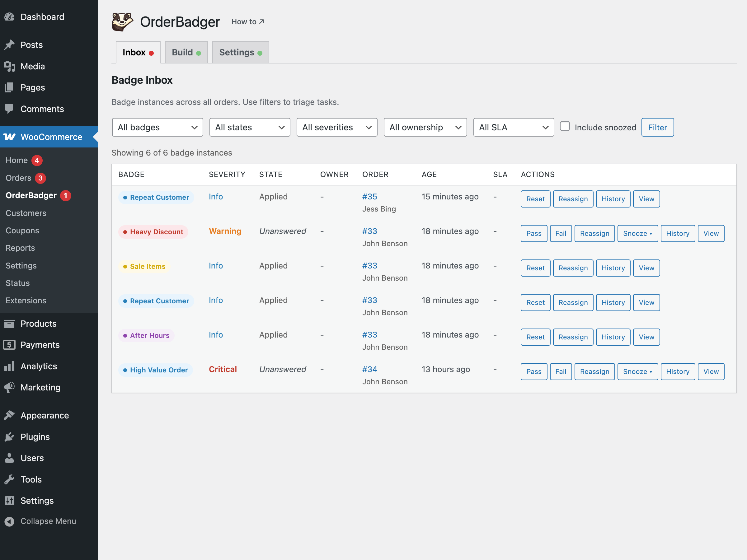Open the All states dropdown
Screen dimensions: 747x560
point(250,127)
